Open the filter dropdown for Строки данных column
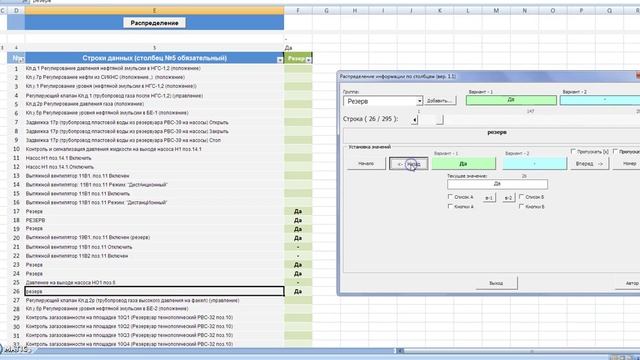The width and height of the screenshot is (640, 360). (280, 60)
